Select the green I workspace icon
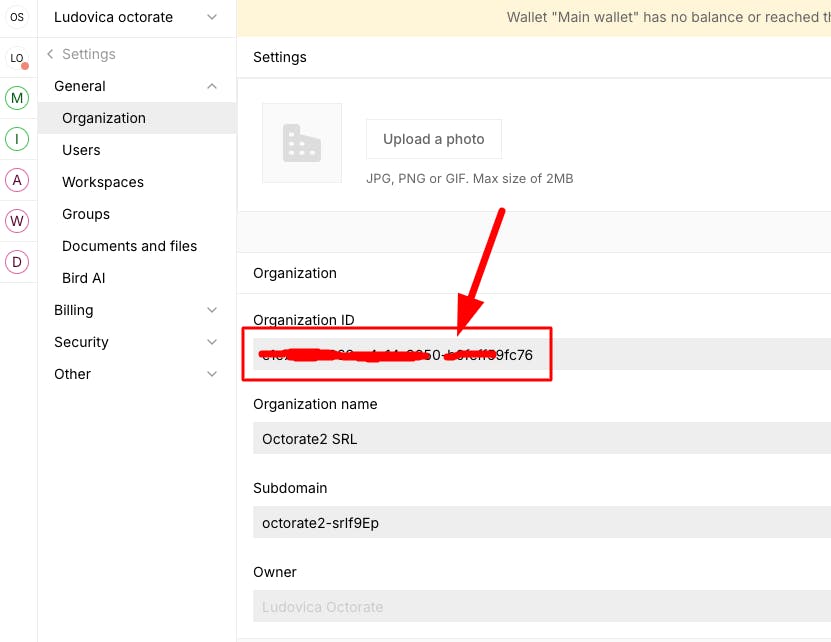The height and width of the screenshot is (642, 831). [17, 139]
